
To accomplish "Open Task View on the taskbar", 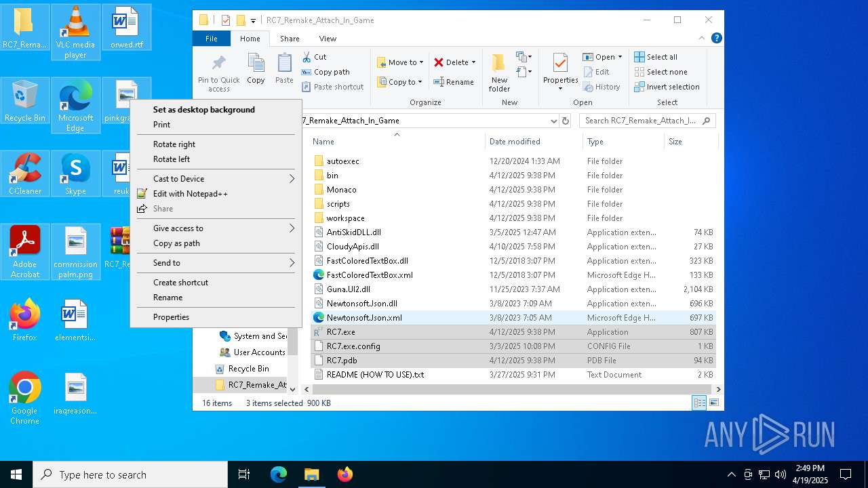I will point(244,474).
